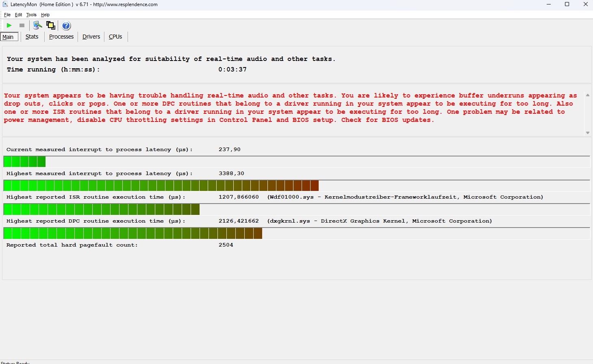Maximize the LatencyMon window

[x=567, y=4]
